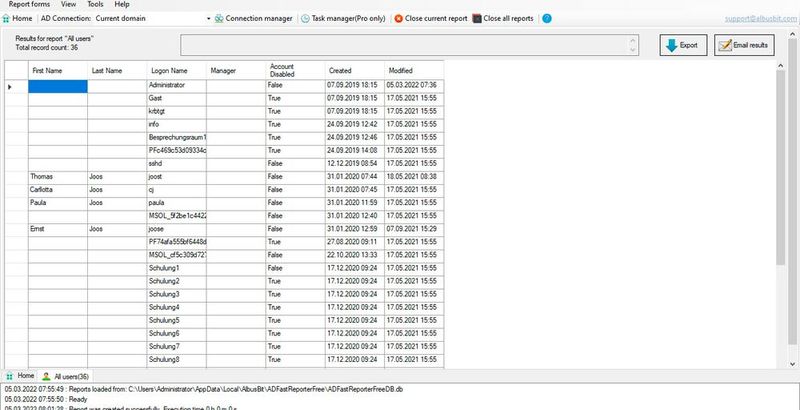
Task: Click the Reports loaded from log line
Action: (x=204, y=390)
